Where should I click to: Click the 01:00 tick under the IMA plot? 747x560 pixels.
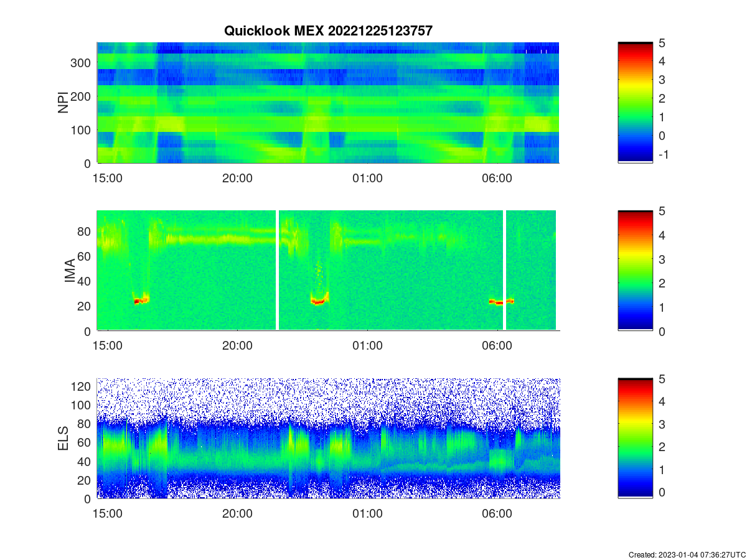coord(367,345)
